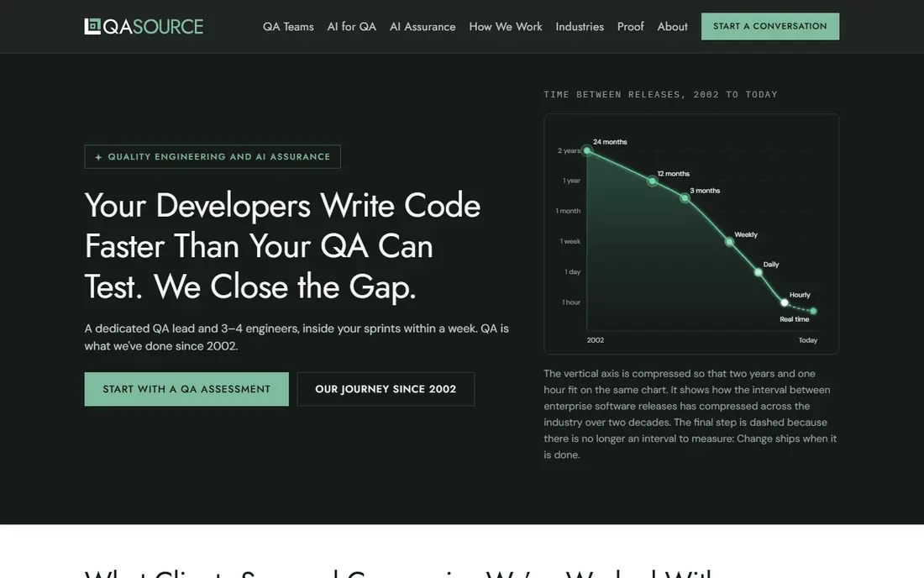924x578 pixels.
Task: Click the Daily chart data point
Action: tap(759, 272)
